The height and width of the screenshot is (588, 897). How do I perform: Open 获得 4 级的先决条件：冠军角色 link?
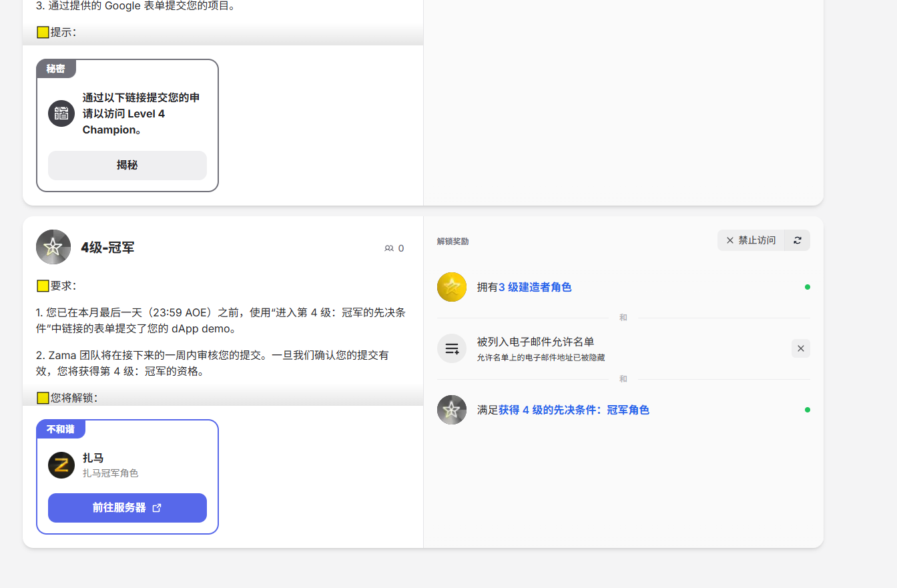[x=573, y=410]
